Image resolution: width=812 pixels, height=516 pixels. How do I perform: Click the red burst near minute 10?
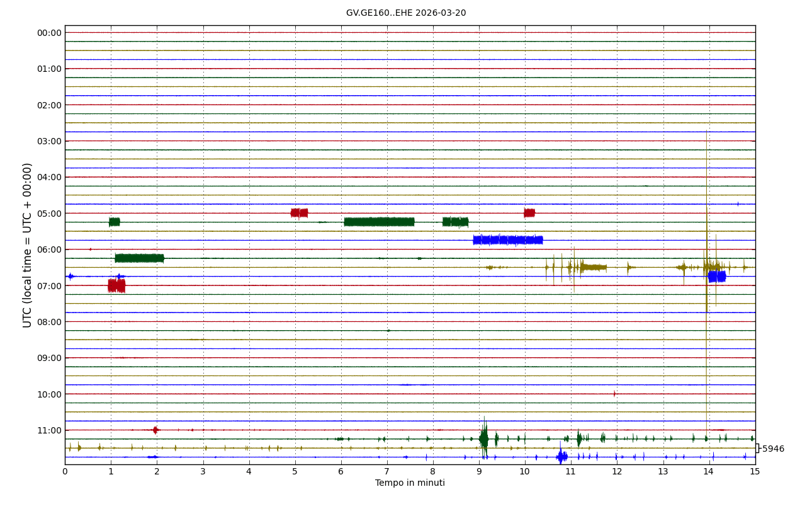[529, 213]
